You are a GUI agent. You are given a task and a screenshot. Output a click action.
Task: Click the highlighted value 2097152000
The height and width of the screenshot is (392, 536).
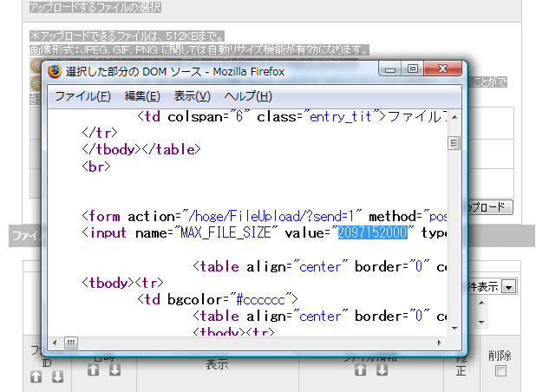[x=373, y=232]
